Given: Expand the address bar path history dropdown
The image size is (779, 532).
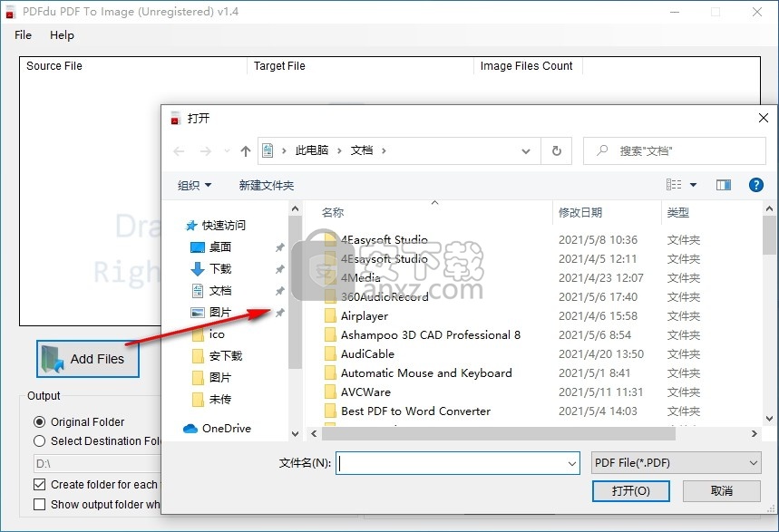Looking at the screenshot, I should pyautogui.click(x=526, y=151).
